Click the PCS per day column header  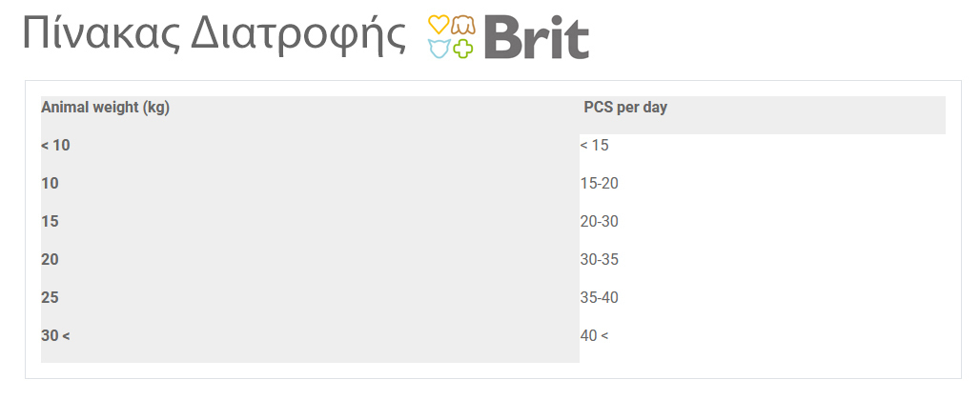(x=625, y=108)
